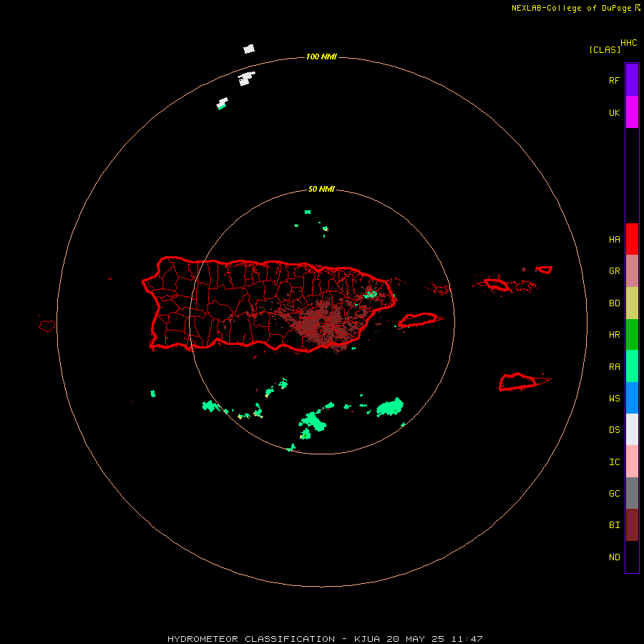644x644 pixels.
Task: Click the HR green legend swatch
Action: pyautogui.click(x=632, y=334)
